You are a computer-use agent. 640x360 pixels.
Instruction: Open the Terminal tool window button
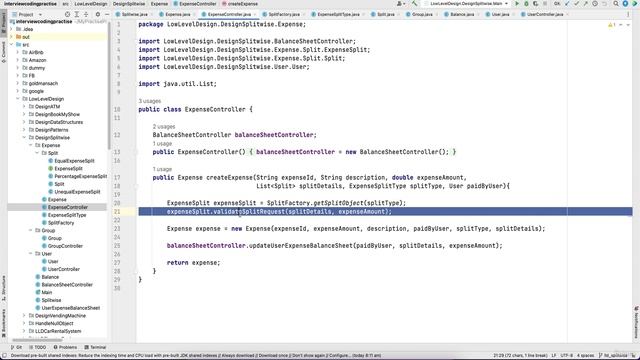96,347
